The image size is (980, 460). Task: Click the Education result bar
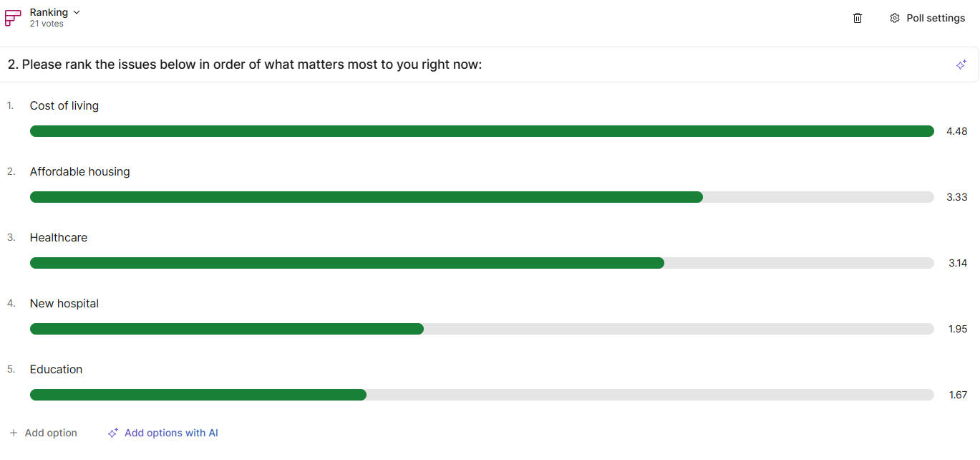point(198,395)
